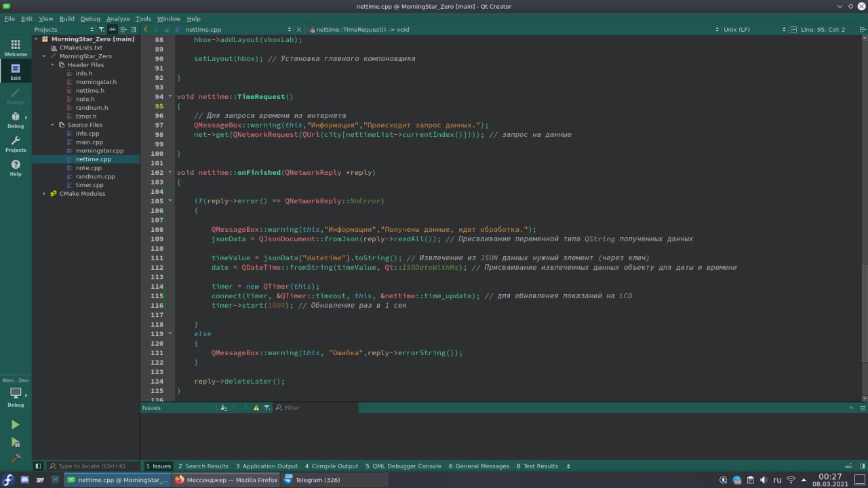The width and height of the screenshot is (868, 488).
Task: Open Discord from the taskbar
Action: tap(25, 480)
